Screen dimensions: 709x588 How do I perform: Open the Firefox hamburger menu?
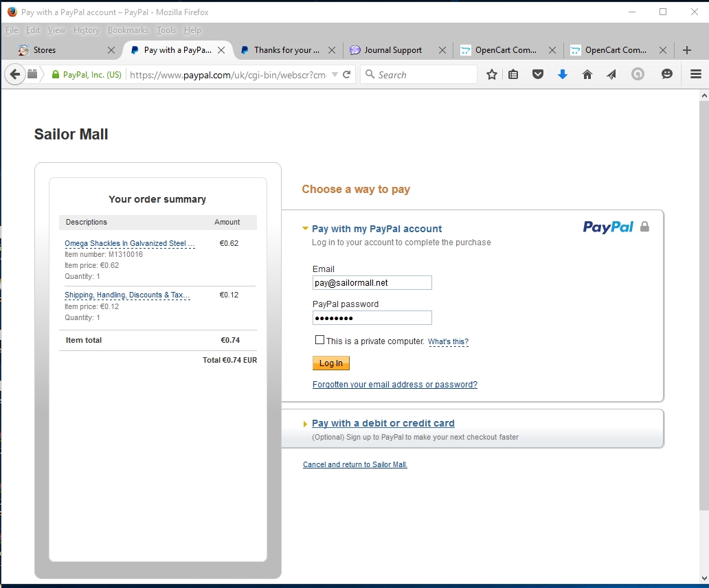click(696, 74)
